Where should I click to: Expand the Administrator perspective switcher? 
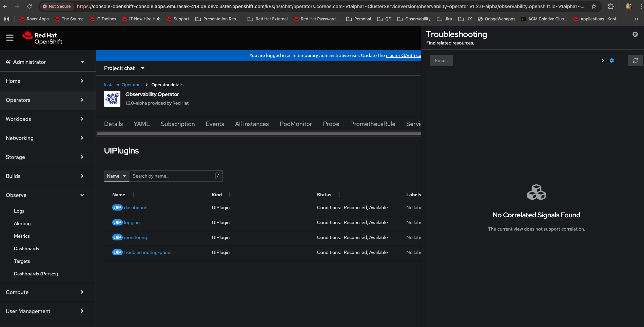[45, 62]
